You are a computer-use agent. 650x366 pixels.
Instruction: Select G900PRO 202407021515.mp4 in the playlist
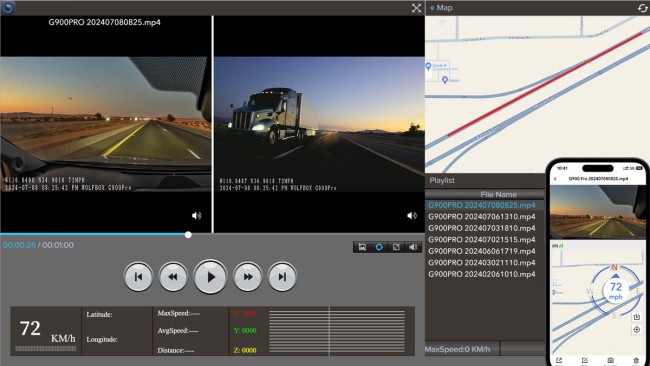coord(482,240)
